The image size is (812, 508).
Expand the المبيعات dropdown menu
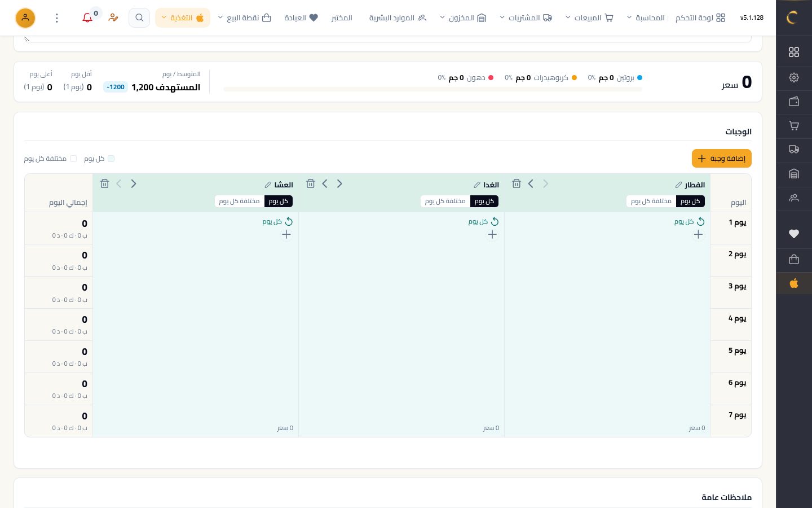pos(589,17)
